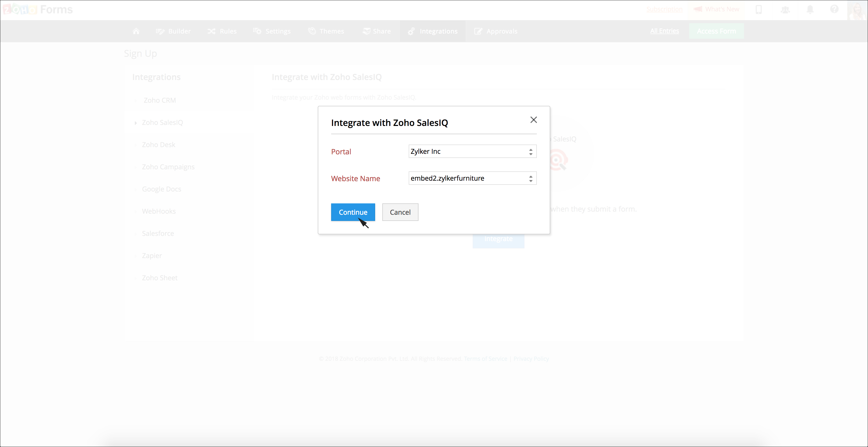
Task: Click the Zoho Forms logo
Action: [x=38, y=10]
